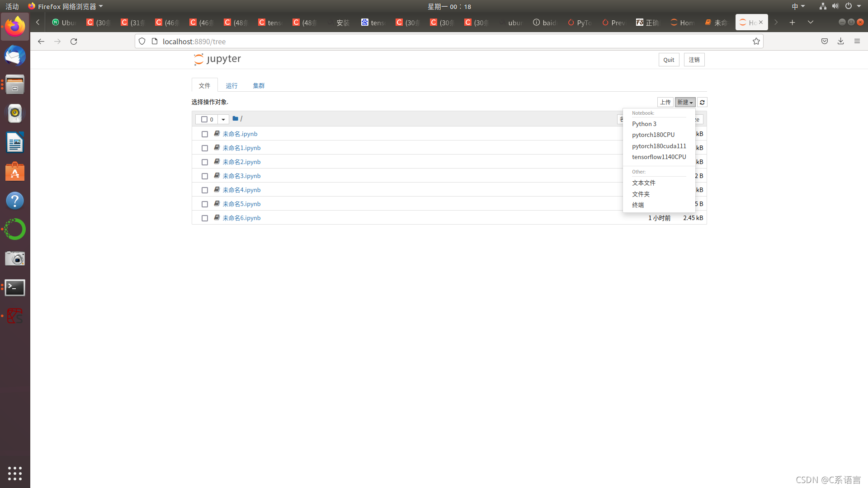The width and height of the screenshot is (868, 488).
Task: Open the Firefox downloads panel
Action: pos(841,42)
